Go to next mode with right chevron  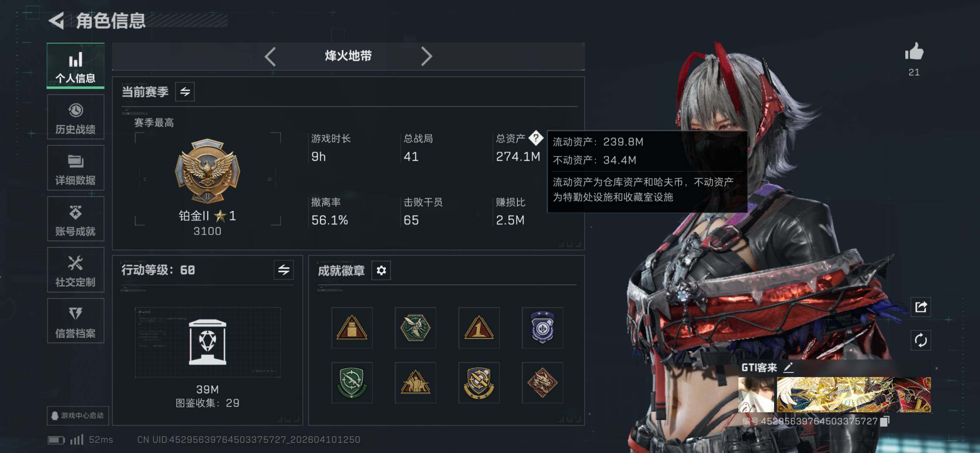tap(426, 57)
